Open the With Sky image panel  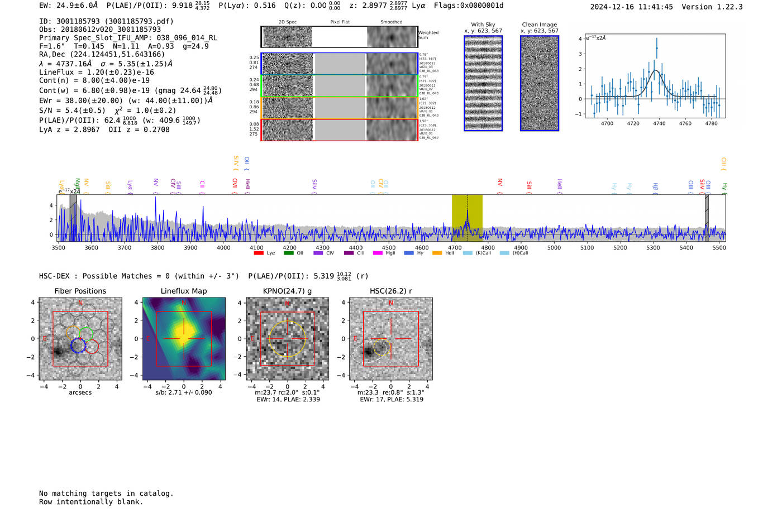point(483,83)
